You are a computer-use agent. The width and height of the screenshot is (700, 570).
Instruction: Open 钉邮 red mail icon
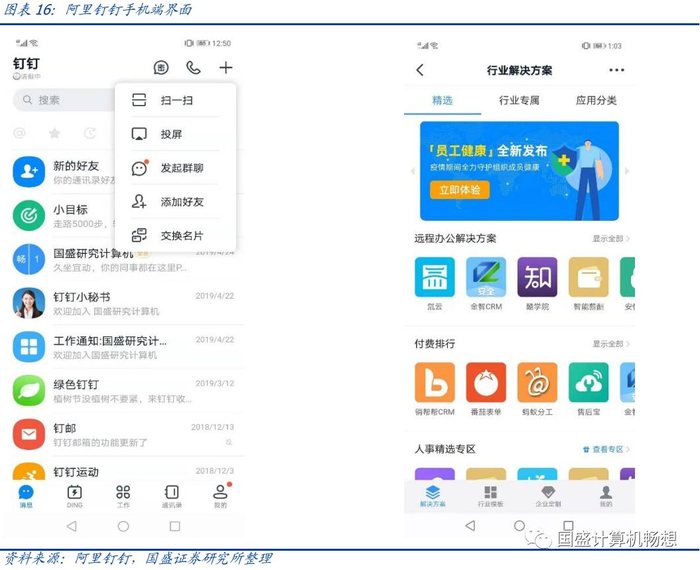pyautogui.click(x=29, y=434)
